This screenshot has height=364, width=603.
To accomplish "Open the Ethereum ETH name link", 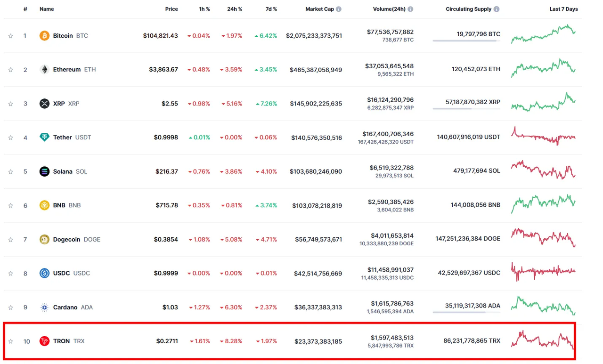I will pyautogui.click(x=74, y=70).
